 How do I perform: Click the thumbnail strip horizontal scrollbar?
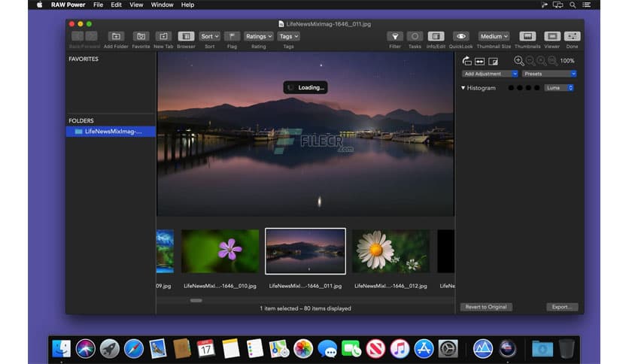click(196, 300)
